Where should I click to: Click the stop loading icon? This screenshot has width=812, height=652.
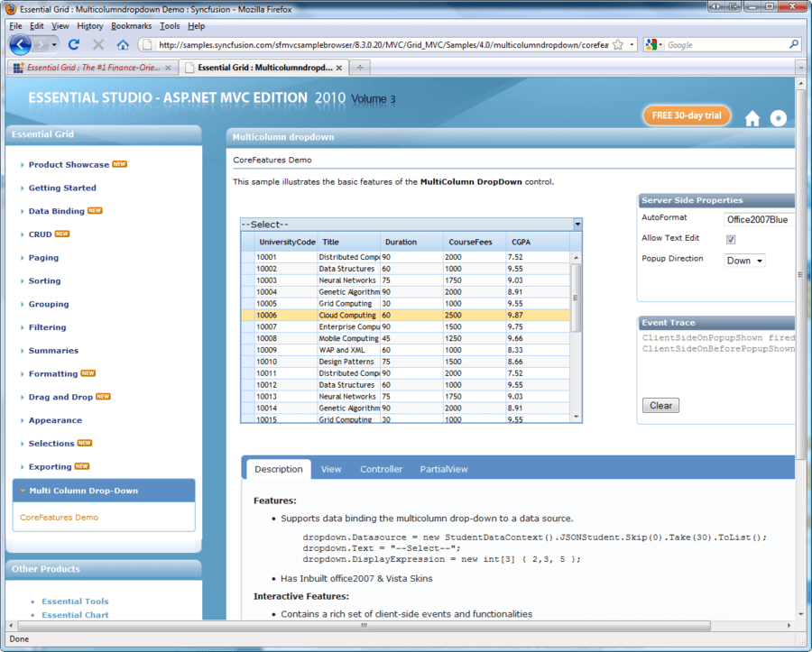pyautogui.click(x=97, y=43)
